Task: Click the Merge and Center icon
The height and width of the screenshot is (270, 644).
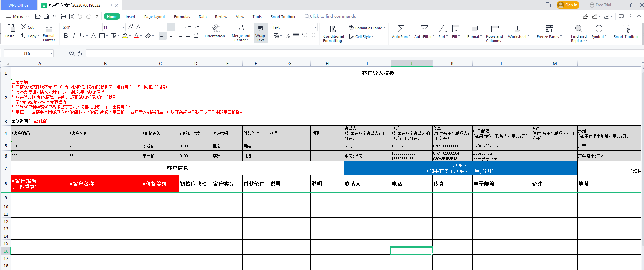Action: click(x=241, y=28)
